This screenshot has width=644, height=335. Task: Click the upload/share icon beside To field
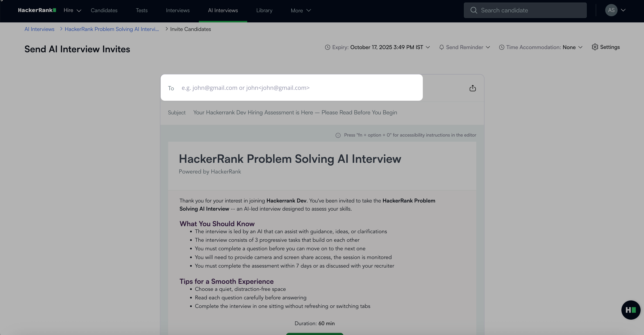[472, 88]
